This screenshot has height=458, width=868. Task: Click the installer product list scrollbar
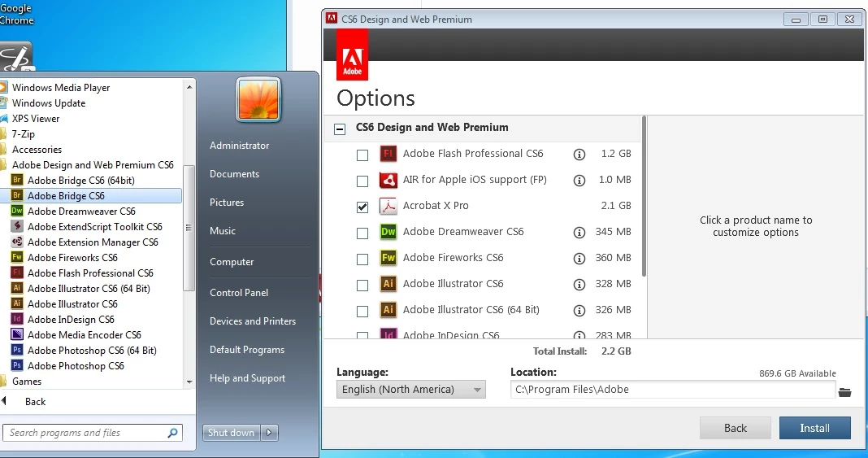tap(644, 197)
